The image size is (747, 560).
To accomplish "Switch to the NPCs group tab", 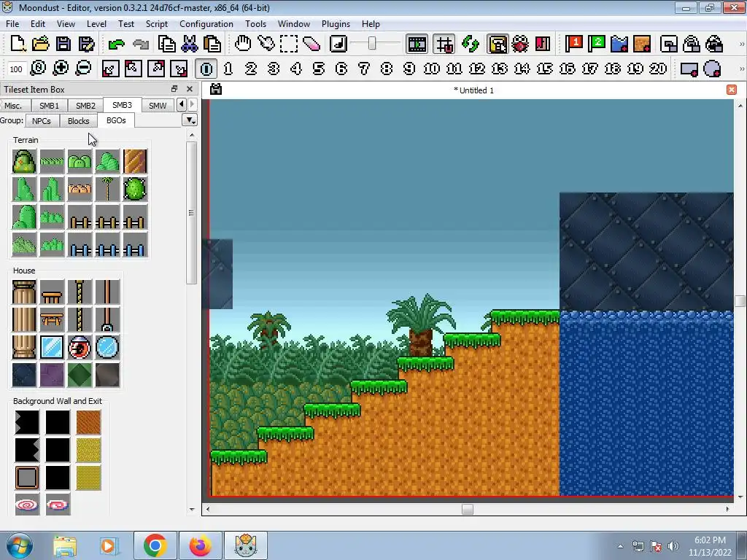I will pos(42,121).
